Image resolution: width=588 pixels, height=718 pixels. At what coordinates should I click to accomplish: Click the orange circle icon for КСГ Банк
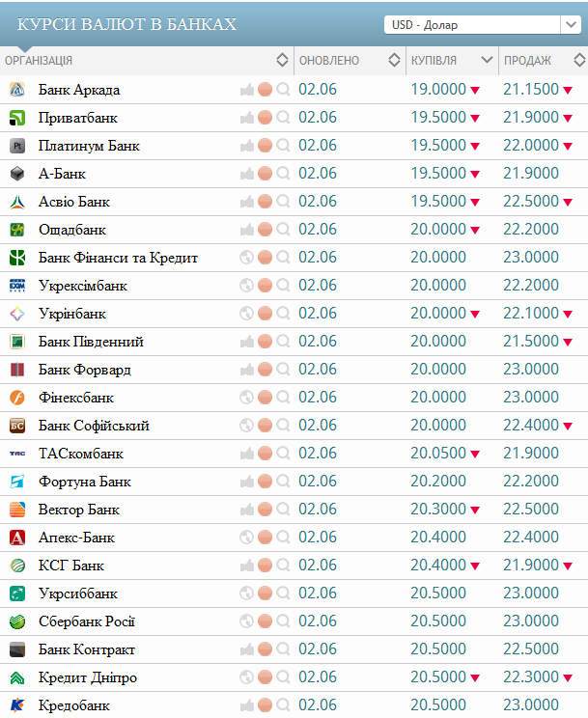265,566
